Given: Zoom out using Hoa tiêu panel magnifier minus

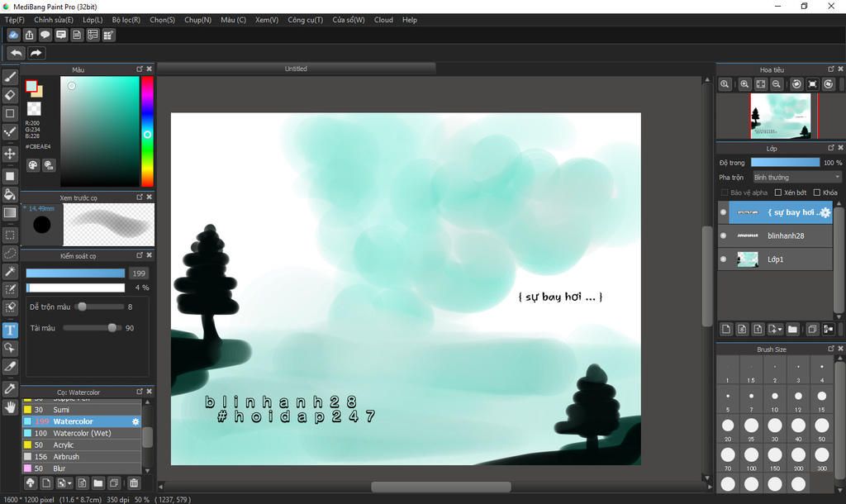Looking at the screenshot, I should [777, 84].
